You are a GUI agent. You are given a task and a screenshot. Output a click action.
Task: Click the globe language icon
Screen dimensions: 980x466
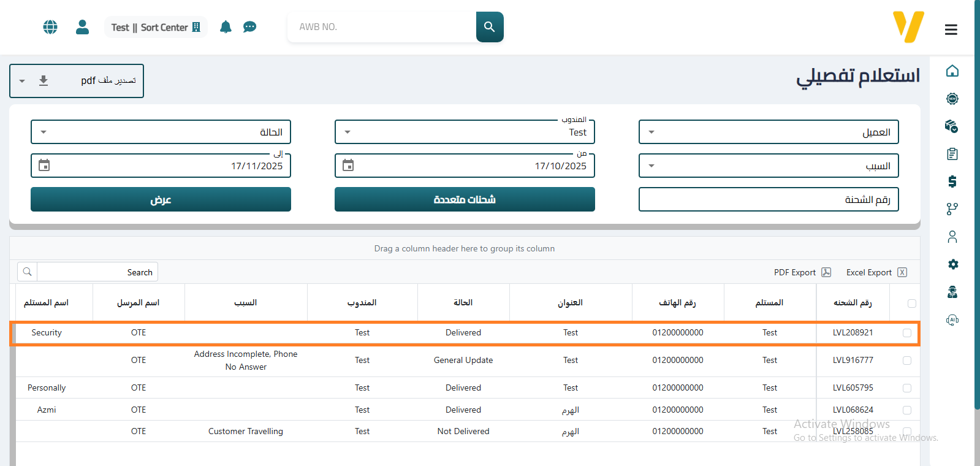coord(50,27)
